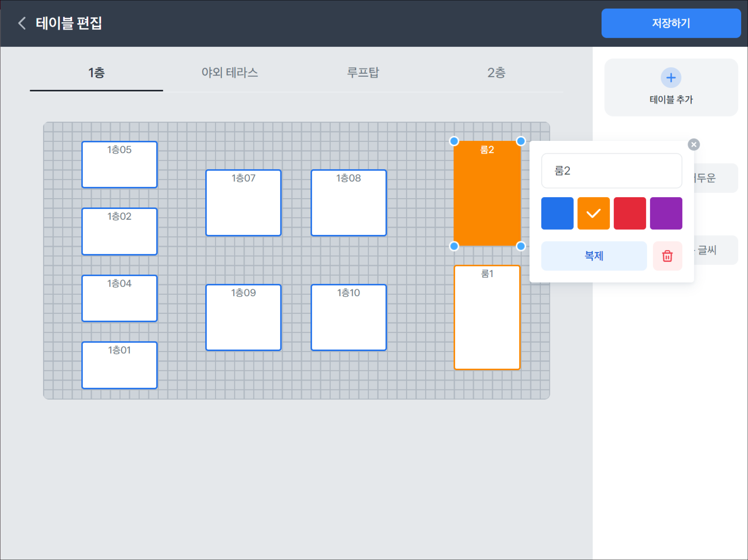
Task: Close the table edit popup
Action: 694,145
